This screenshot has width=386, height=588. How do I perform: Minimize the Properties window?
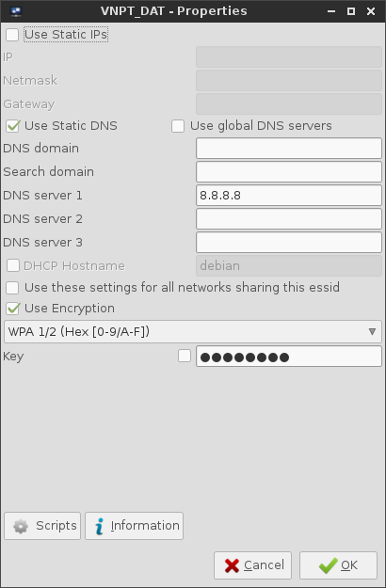[x=331, y=11]
